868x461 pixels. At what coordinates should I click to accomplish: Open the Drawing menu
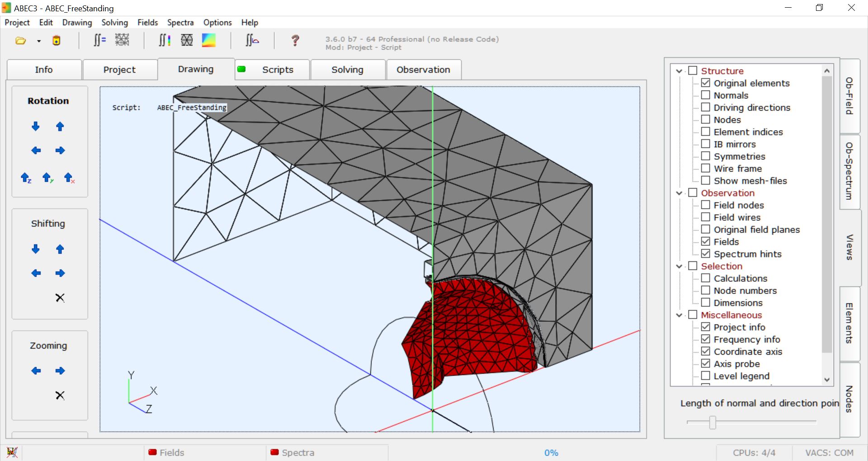tap(77, 23)
